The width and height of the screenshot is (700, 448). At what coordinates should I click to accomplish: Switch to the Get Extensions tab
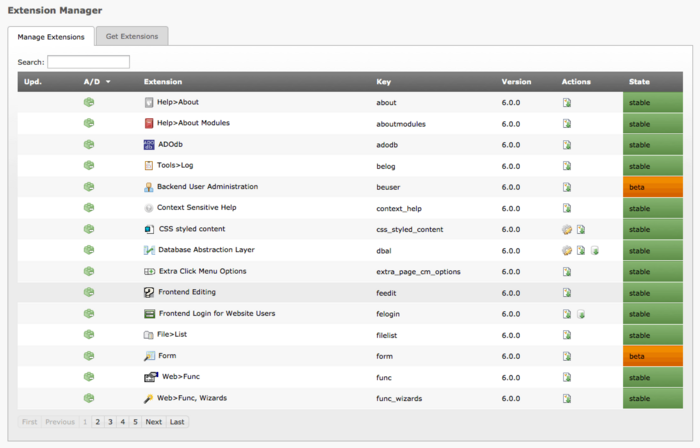point(132,36)
